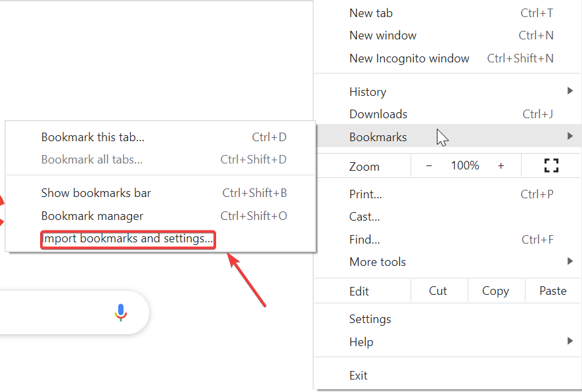This screenshot has height=392, width=582.
Task: Expand the History submenu arrow
Action: click(x=569, y=92)
